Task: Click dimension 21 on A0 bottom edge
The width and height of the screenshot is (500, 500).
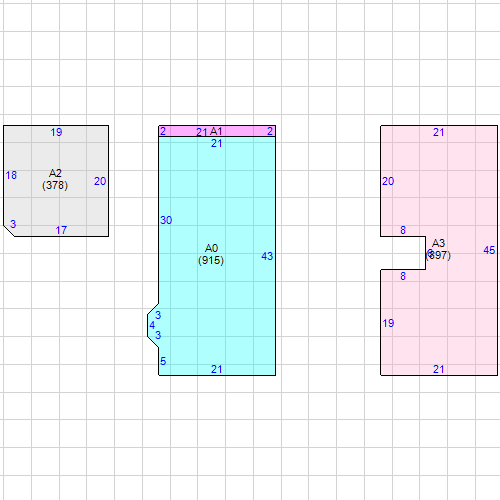Action: point(217,369)
